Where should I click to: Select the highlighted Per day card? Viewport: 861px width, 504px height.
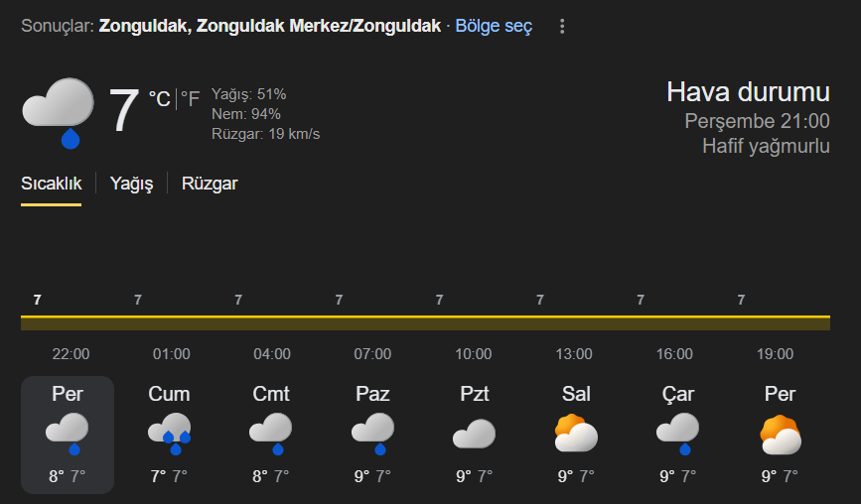coord(68,435)
